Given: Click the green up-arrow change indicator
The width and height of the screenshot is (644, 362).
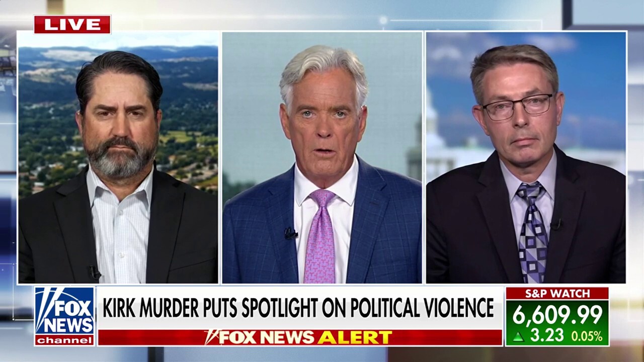Looking at the screenshot, I should coord(518,337).
